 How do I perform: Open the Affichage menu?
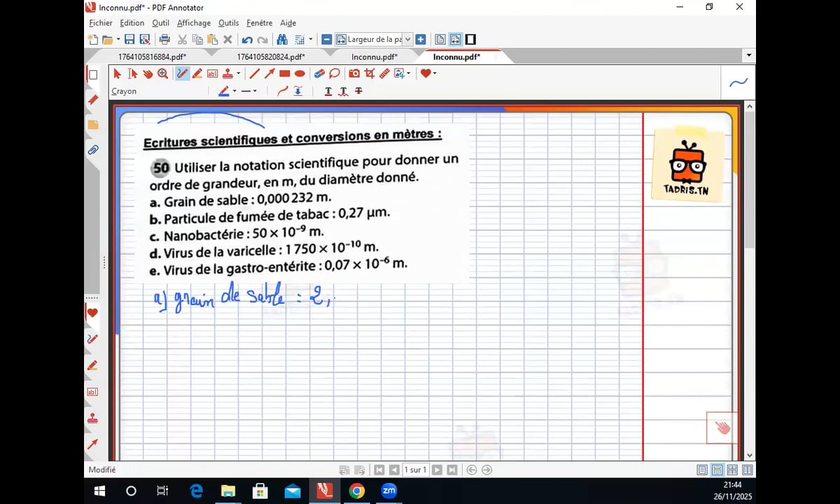(x=193, y=23)
